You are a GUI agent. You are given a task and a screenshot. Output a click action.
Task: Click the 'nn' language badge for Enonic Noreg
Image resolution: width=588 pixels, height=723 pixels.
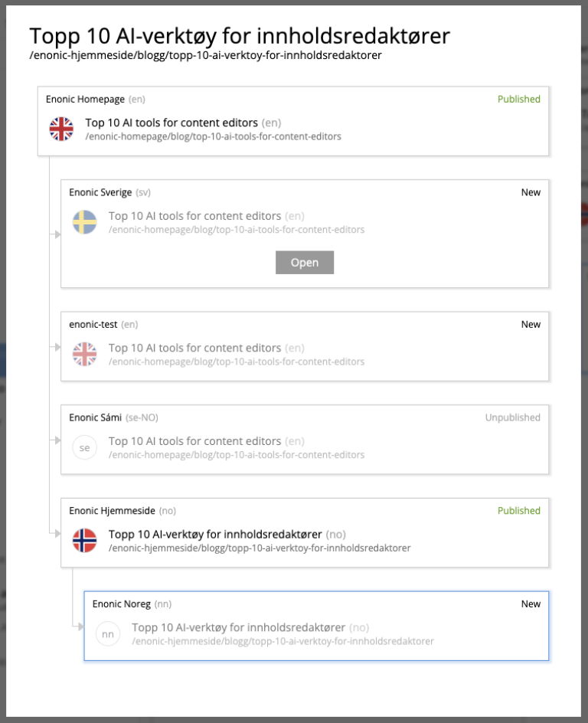pyautogui.click(x=108, y=633)
